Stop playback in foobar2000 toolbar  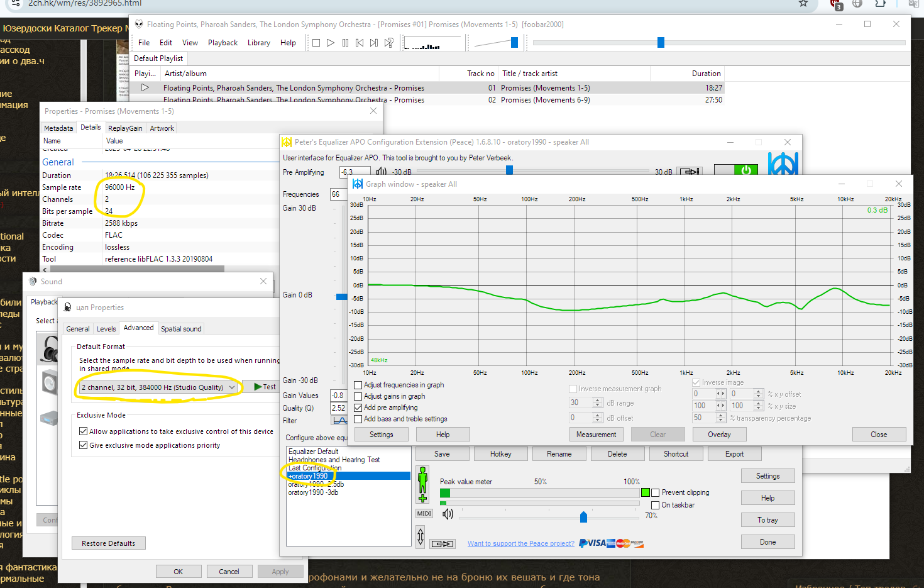(316, 43)
